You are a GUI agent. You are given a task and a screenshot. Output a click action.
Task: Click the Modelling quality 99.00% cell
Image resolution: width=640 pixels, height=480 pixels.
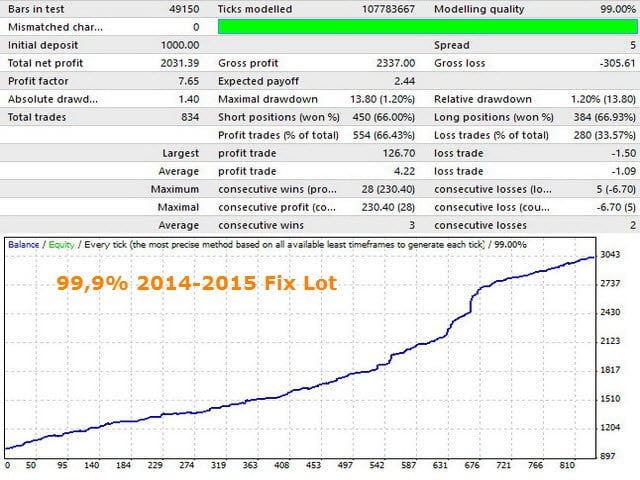pos(611,9)
